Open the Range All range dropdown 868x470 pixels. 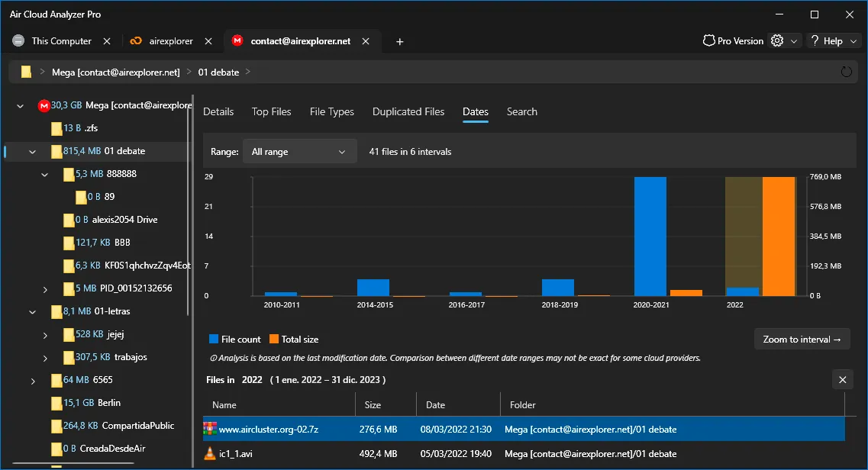point(299,152)
